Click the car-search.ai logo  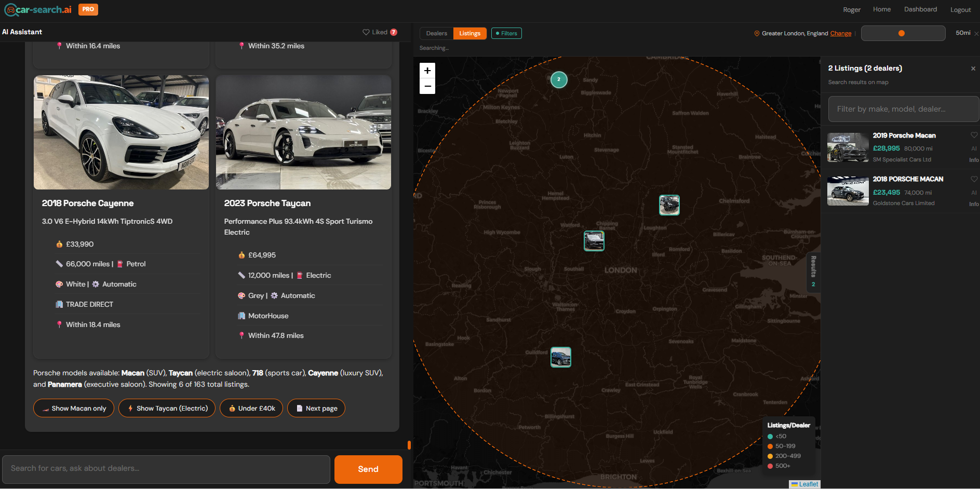37,9
